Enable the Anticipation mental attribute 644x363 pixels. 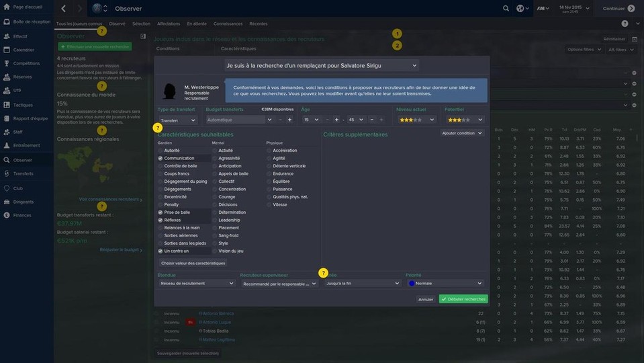(215, 166)
